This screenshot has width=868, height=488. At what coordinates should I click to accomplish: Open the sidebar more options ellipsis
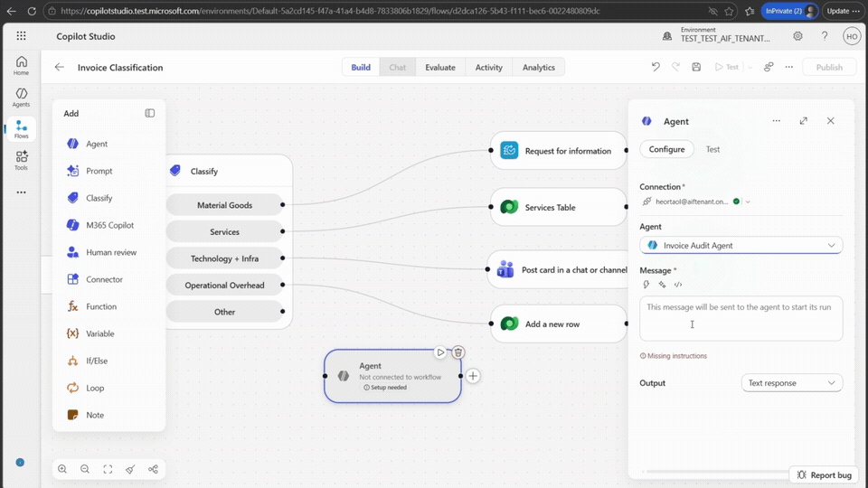click(x=21, y=192)
